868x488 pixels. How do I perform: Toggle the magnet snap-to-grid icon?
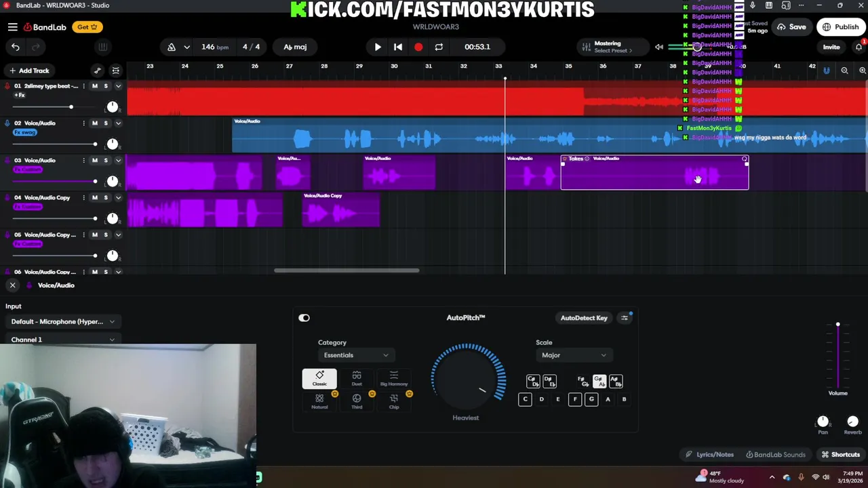826,70
